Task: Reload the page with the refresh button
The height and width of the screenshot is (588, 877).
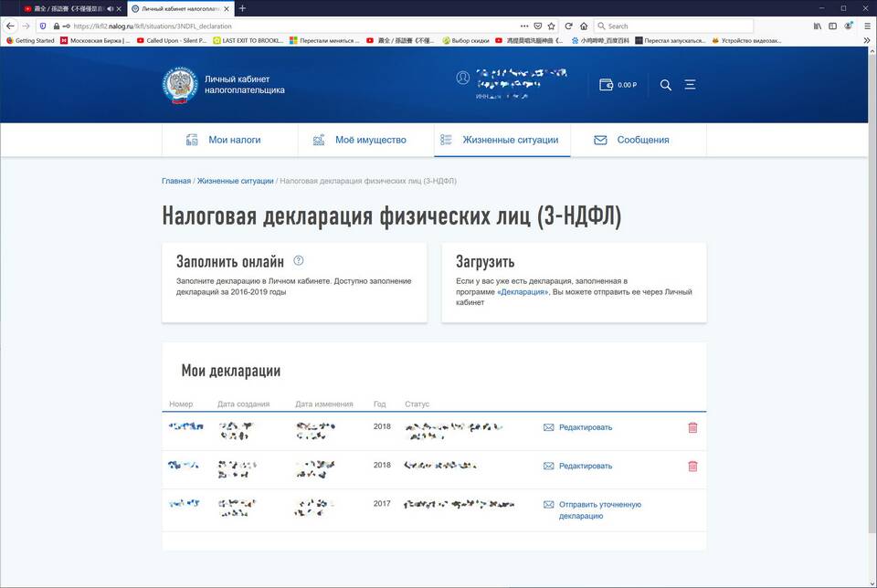Action: (x=569, y=26)
